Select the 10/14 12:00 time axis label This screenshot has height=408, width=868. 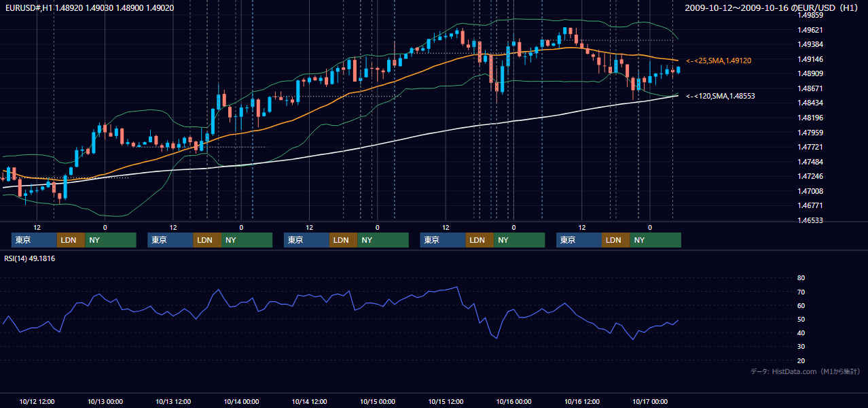[309, 401]
